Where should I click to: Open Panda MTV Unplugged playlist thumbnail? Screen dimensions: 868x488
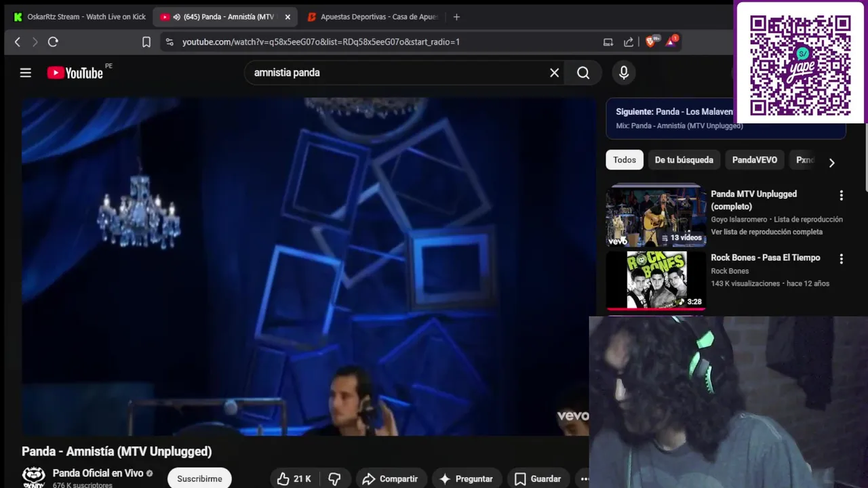point(656,216)
